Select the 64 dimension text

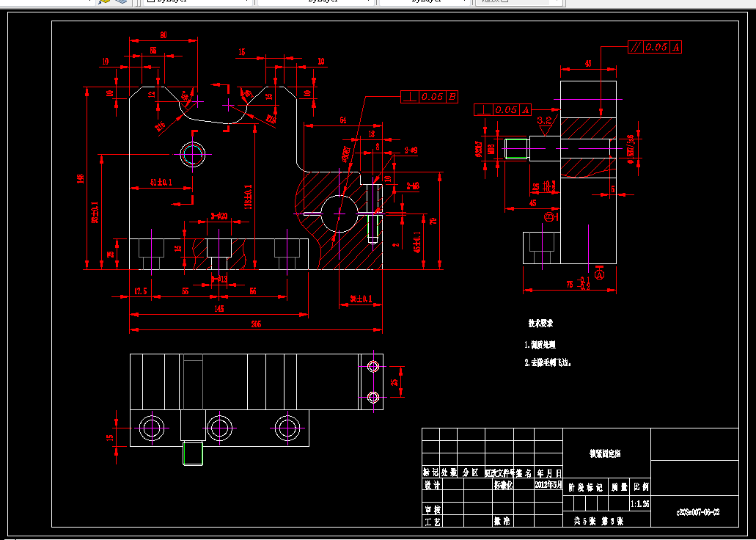pos(343,120)
